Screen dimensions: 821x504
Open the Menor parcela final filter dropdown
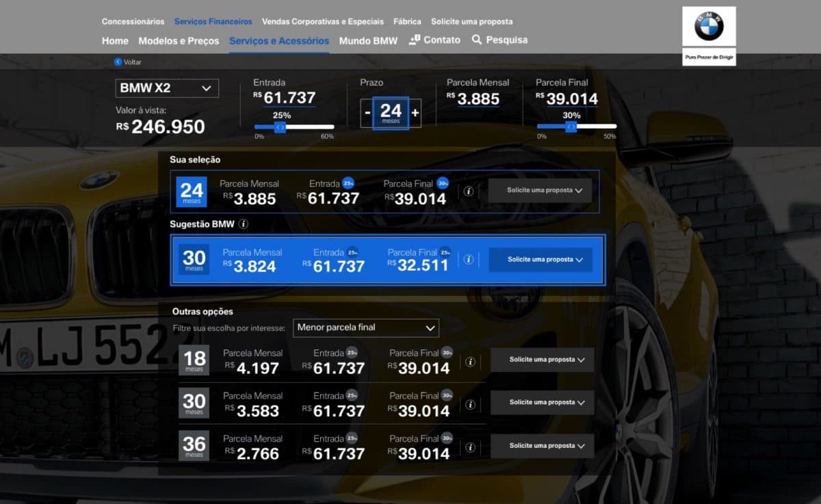366,328
